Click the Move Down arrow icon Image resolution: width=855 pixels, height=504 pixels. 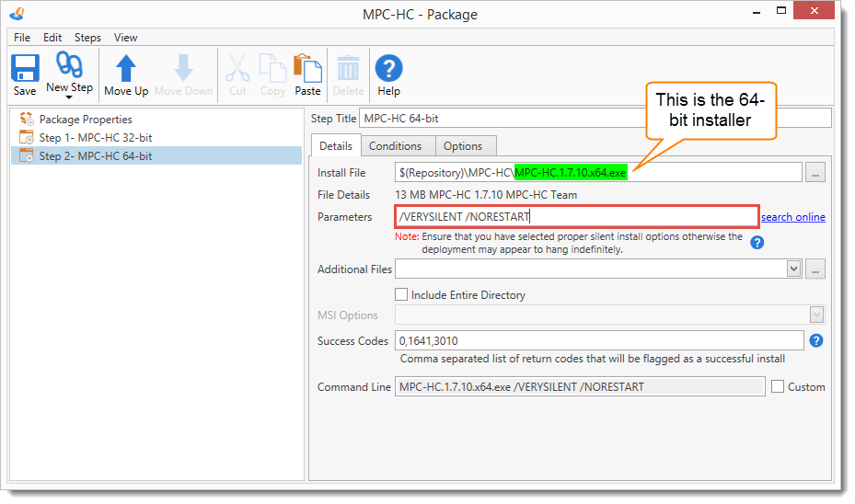[x=183, y=68]
